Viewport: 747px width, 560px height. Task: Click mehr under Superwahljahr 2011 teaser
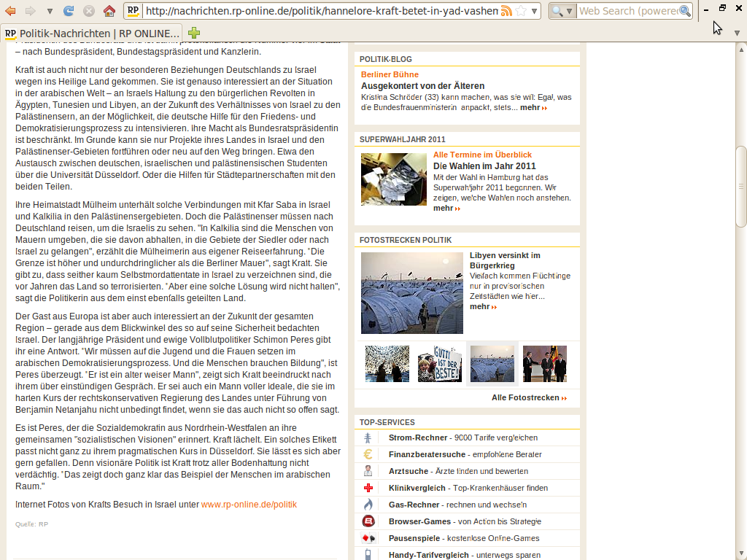click(447, 208)
